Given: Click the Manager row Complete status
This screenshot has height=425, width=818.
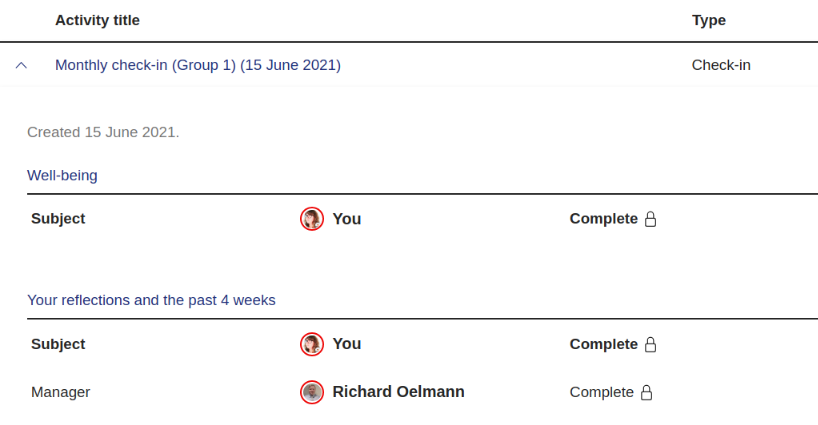Looking at the screenshot, I should click(x=601, y=392).
